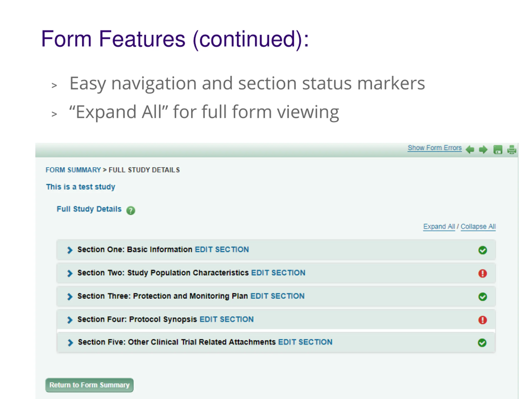
Task: Select 'Section Three: Protection and Monitoring Plan' title
Action: pyautogui.click(x=163, y=296)
